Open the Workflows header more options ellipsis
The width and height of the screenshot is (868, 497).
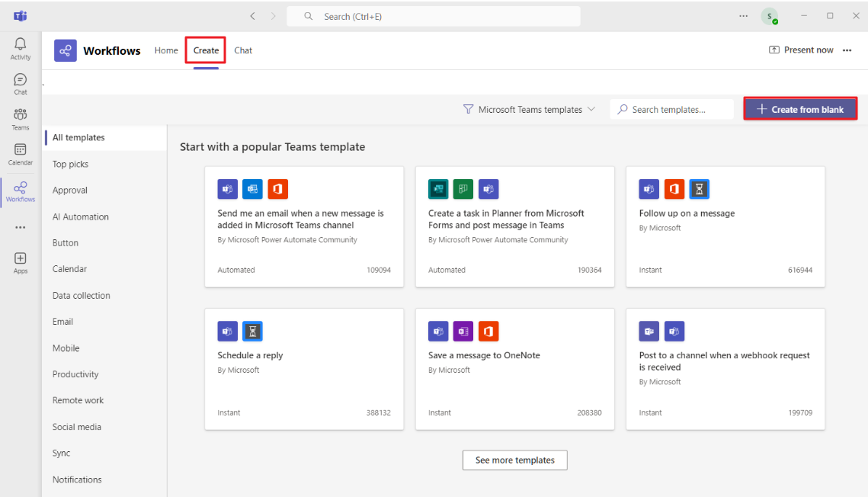click(847, 50)
